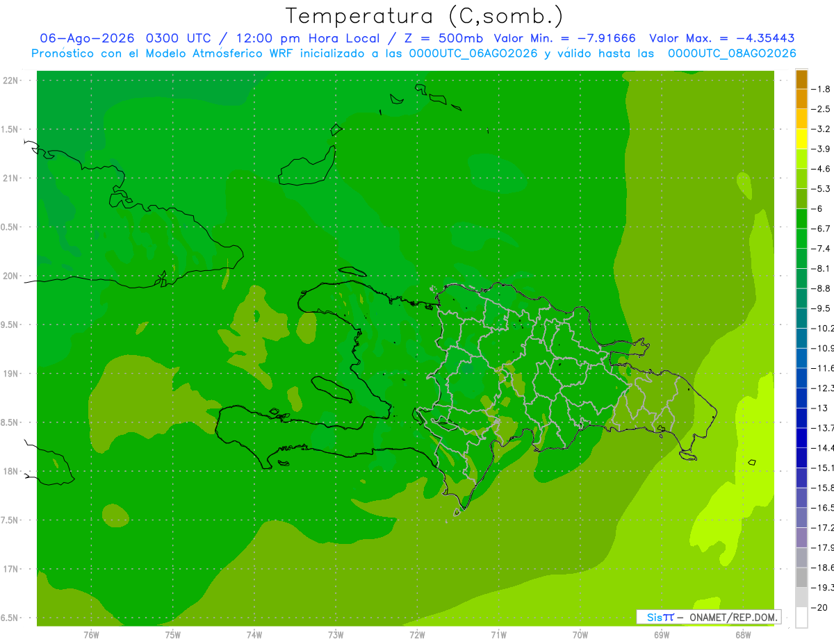834x644 pixels.
Task: Click the '-17.9' legend value
Action: [x=823, y=547]
